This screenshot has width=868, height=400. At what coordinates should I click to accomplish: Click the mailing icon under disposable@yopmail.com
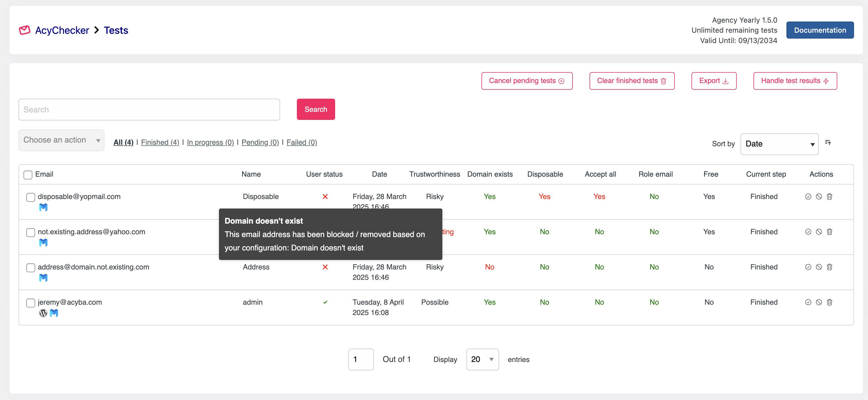(43, 207)
